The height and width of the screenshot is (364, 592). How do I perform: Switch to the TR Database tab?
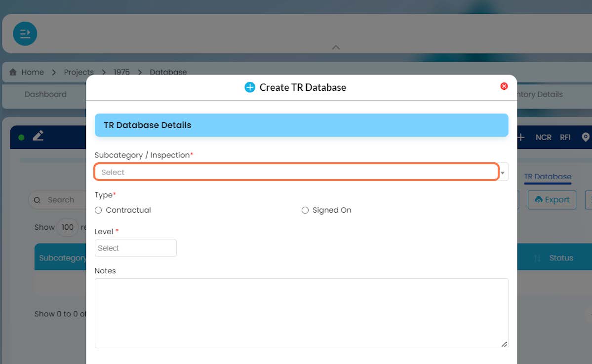(548, 177)
